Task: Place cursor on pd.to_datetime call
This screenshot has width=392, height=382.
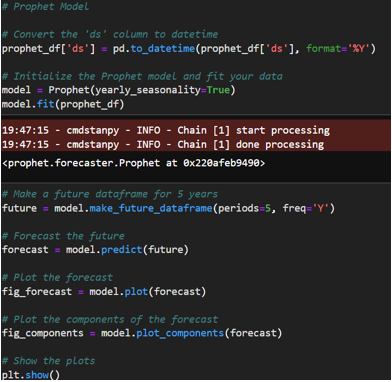Action: (154, 49)
